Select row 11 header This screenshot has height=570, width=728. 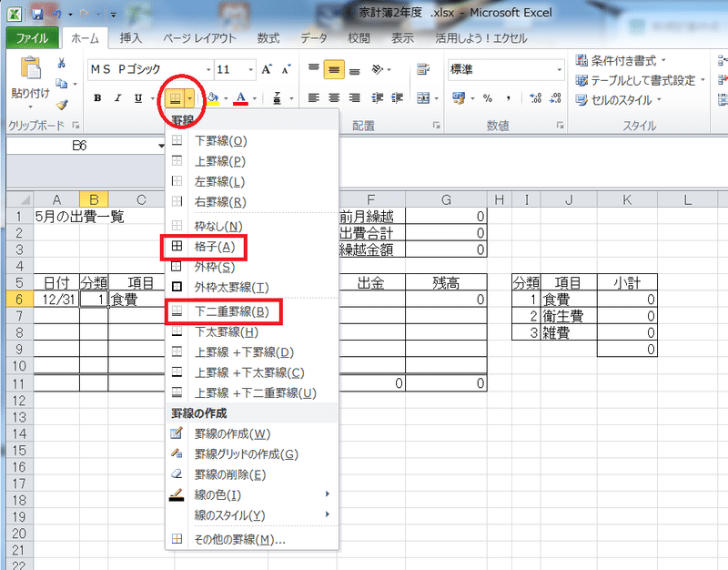[19, 383]
